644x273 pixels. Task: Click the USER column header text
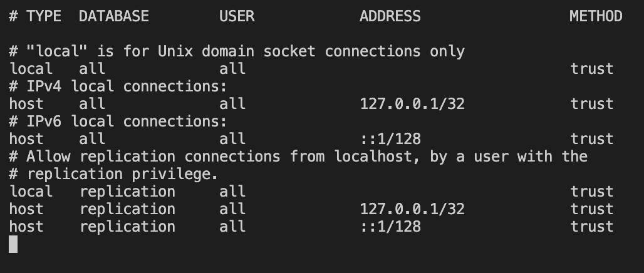(x=237, y=16)
